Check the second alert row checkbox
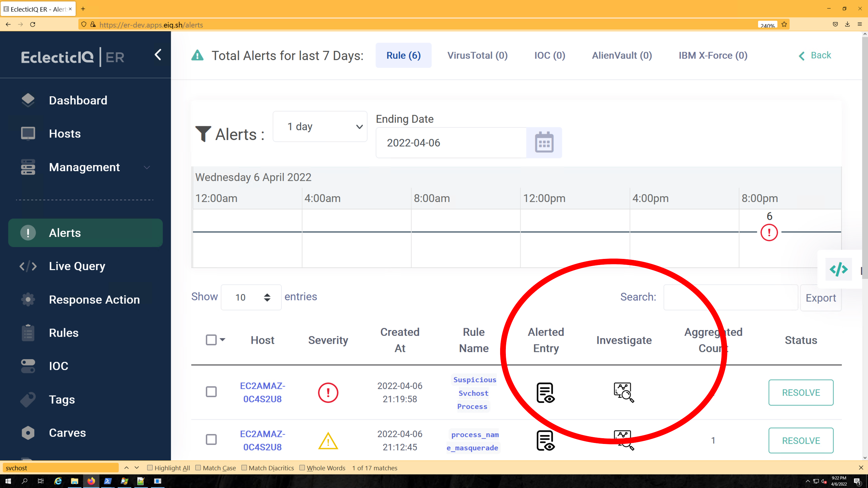Image resolution: width=868 pixels, height=488 pixels. (211, 440)
